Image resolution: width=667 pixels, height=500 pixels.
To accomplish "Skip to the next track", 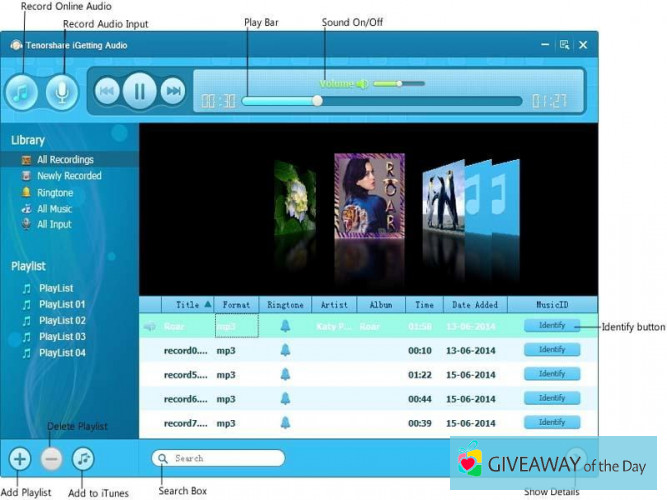I will click(173, 92).
